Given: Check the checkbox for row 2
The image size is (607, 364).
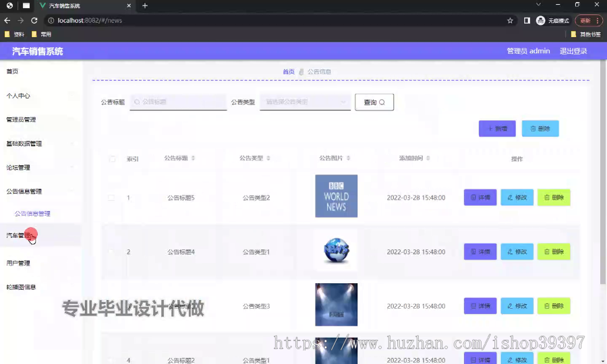Looking at the screenshot, I should tap(111, 252).
